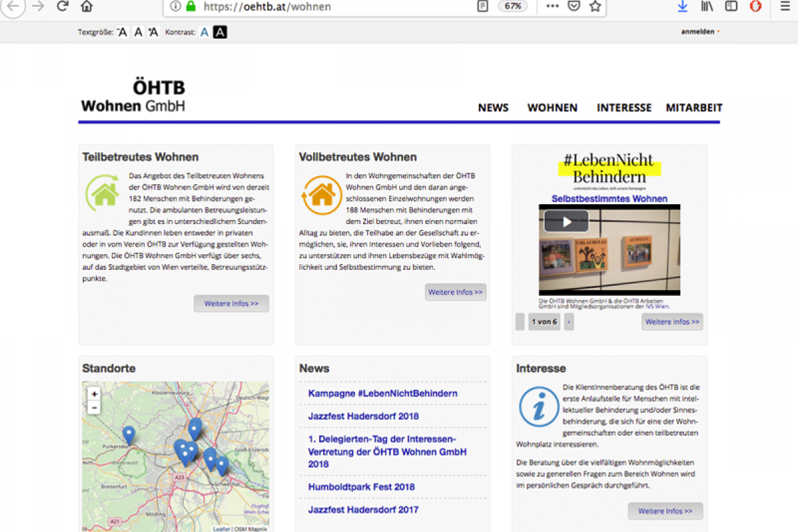Follow the IVS Wien link
This screenshot has width=798, height=532.
click(657, 307)
